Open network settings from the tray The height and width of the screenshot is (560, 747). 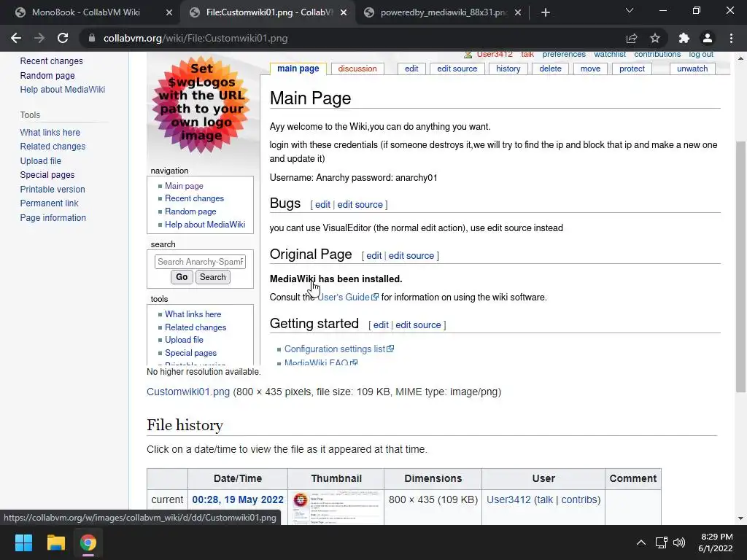(661, 542)
